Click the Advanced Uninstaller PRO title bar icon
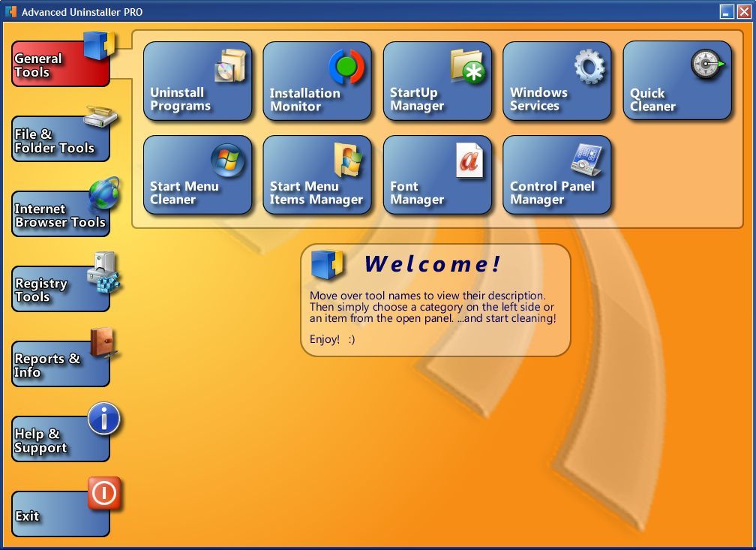The width and height of the screenshot is (756, 550). coord(10,11)
